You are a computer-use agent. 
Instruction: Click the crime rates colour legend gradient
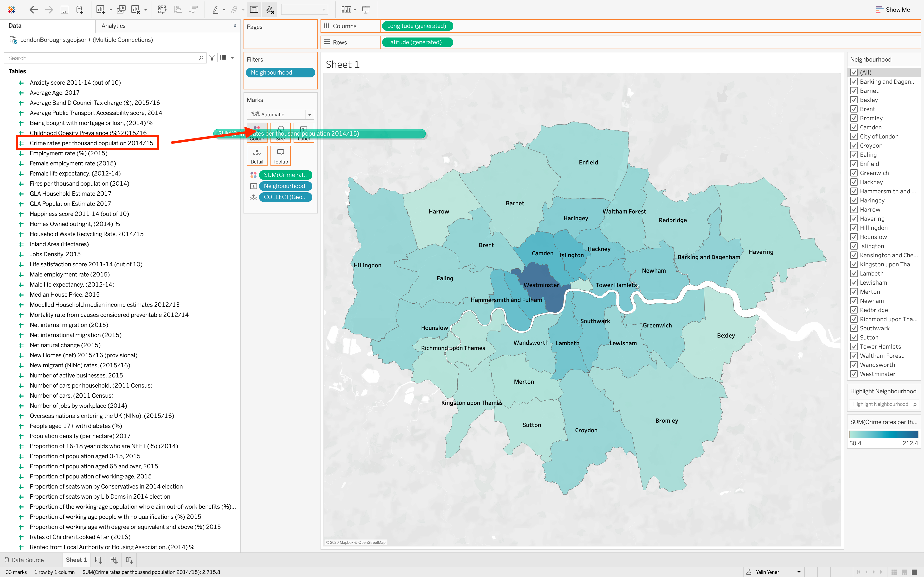tap(883, 434)
